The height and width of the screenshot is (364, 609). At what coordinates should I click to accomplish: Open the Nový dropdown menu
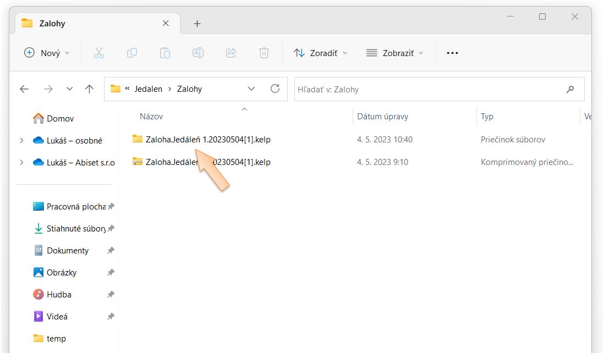pos(47,53)
